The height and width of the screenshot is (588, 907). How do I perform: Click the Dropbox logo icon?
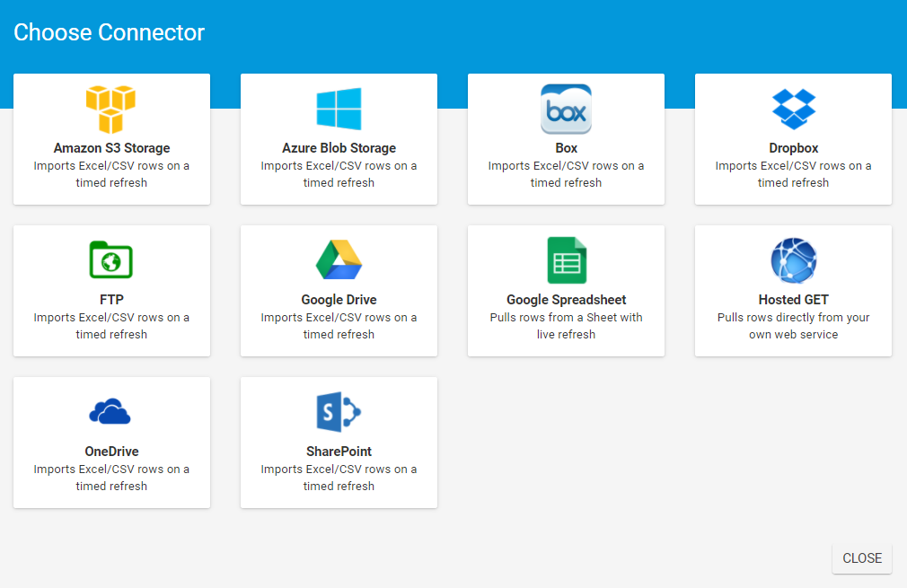(794, 109)
